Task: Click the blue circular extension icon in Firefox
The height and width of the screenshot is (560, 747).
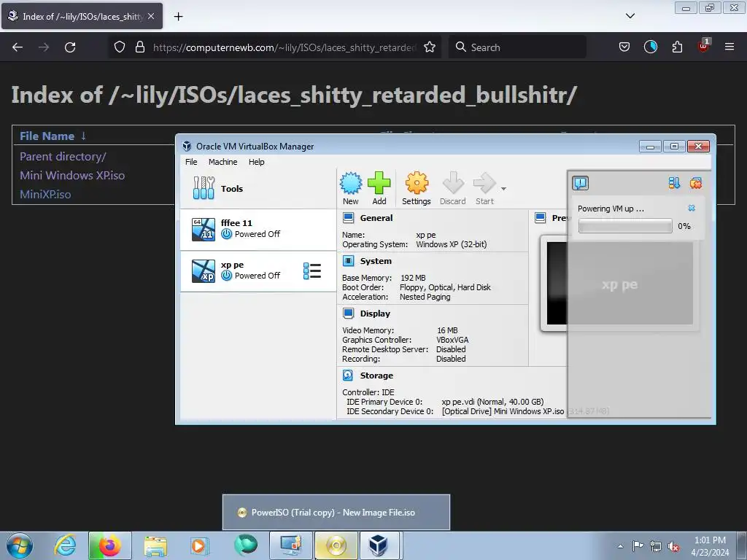Action: (651, 47)
